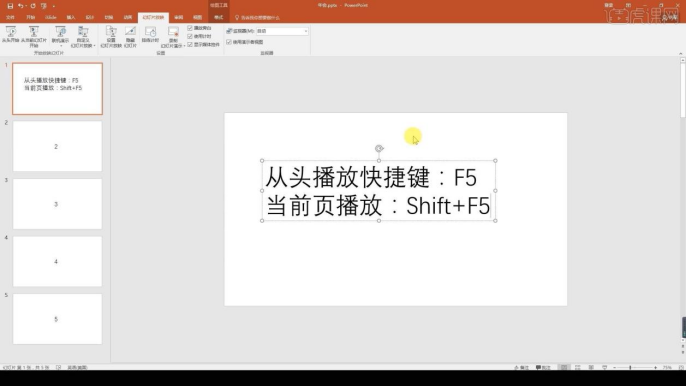Switch to the iSlide tab
The width and height of the screenshot is (686, 386).
(51, 18)
